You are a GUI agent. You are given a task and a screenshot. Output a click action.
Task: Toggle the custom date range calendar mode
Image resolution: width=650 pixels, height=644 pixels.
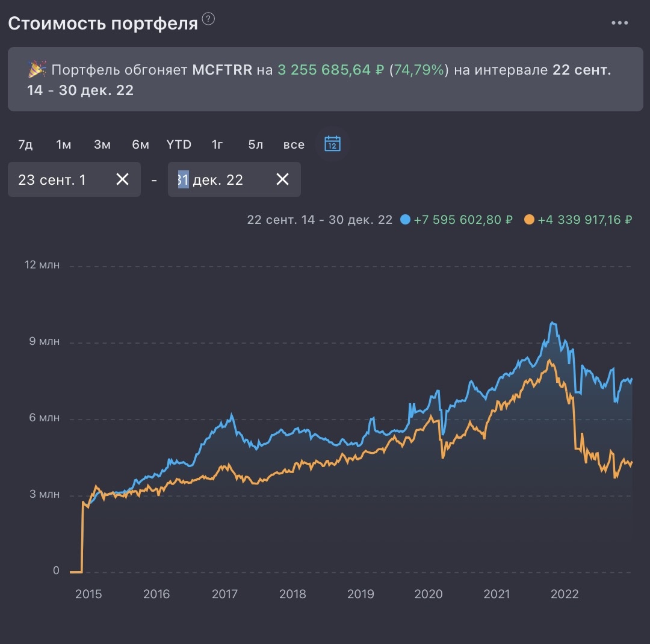pyautogui.click(x=333, y=144)
